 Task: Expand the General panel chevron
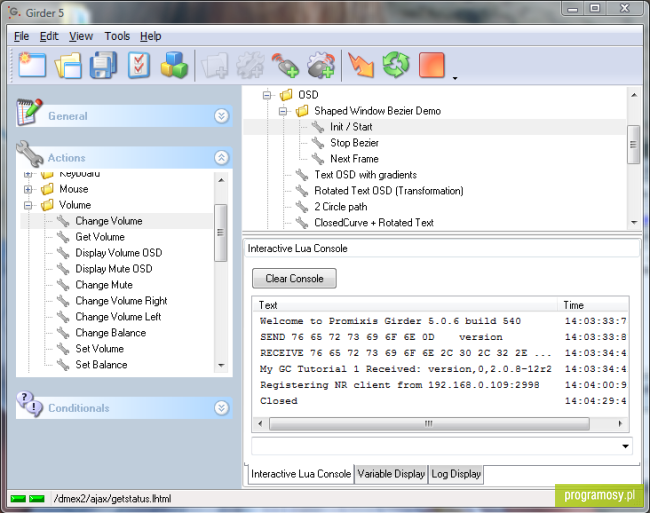tap(221, 116)
